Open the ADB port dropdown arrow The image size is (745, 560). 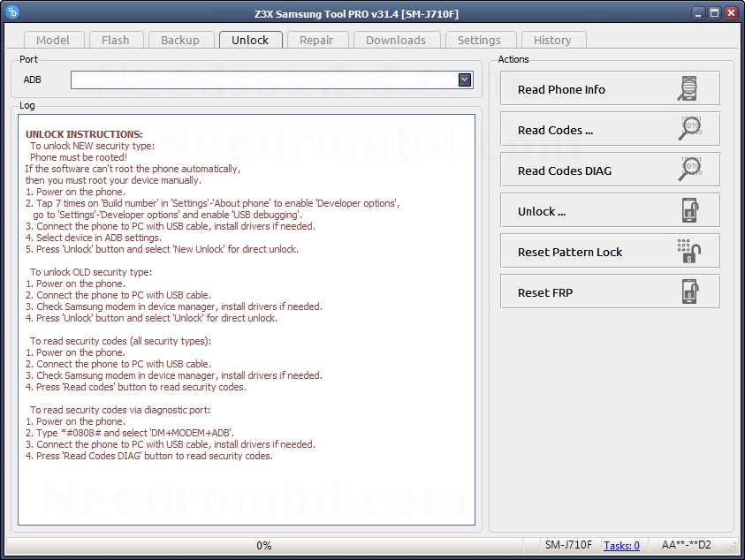click(465, 79)
